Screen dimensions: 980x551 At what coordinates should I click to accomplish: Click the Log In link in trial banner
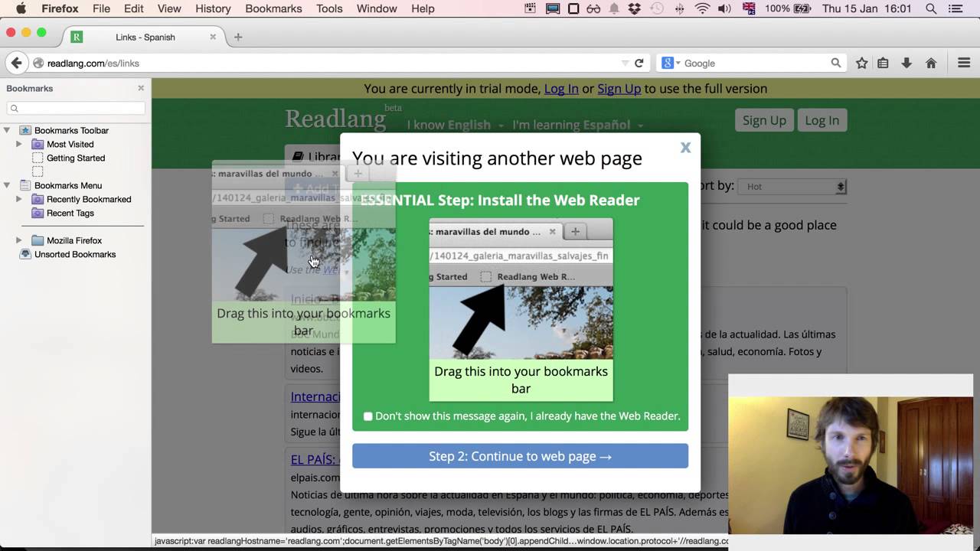(560, 89)
